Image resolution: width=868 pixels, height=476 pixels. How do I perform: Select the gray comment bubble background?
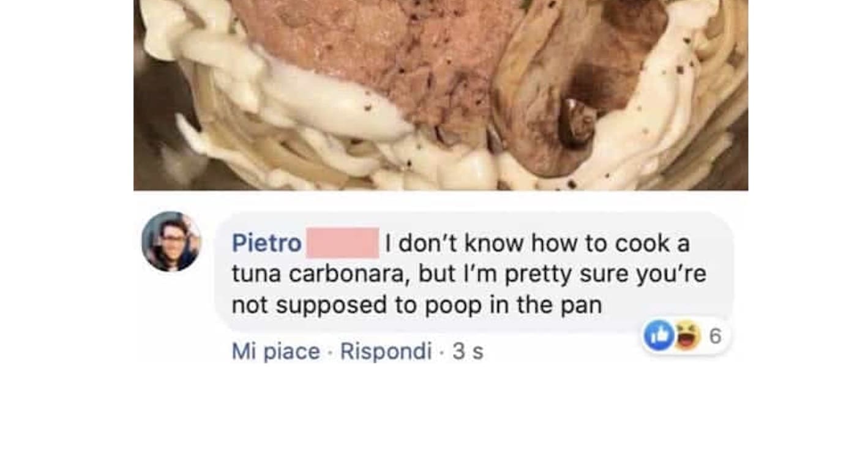[474, 272]
